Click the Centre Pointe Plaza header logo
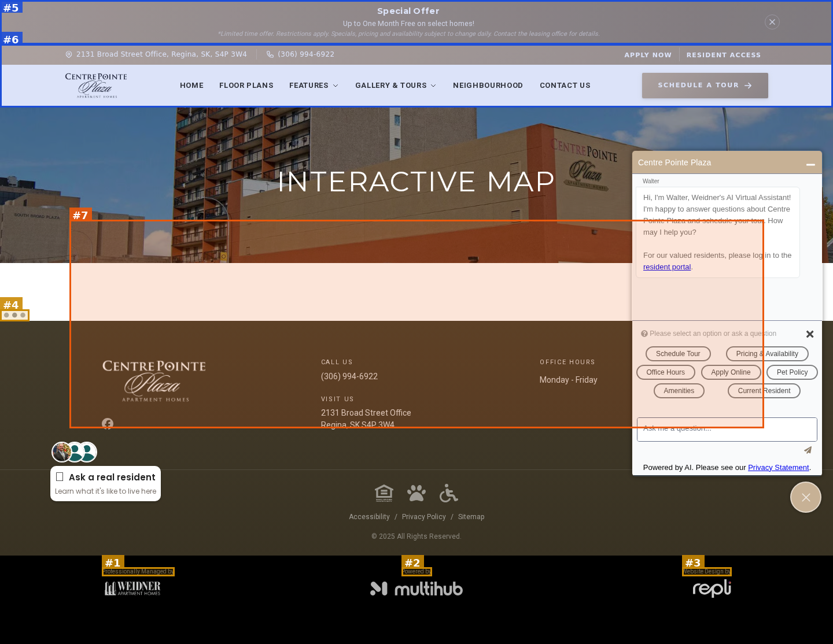This screenshot has height=644, width=833. click(96, 86)
